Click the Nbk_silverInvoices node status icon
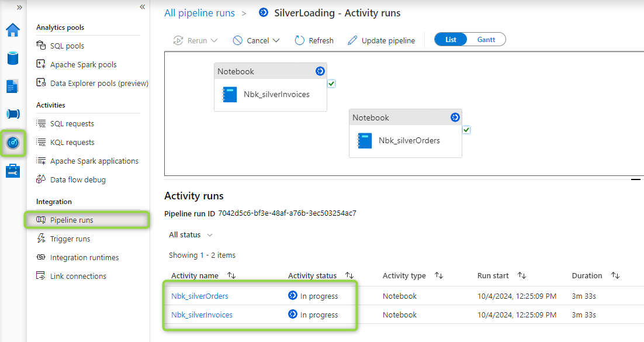Viewport: 644px width, 342px height. [320, 71]
